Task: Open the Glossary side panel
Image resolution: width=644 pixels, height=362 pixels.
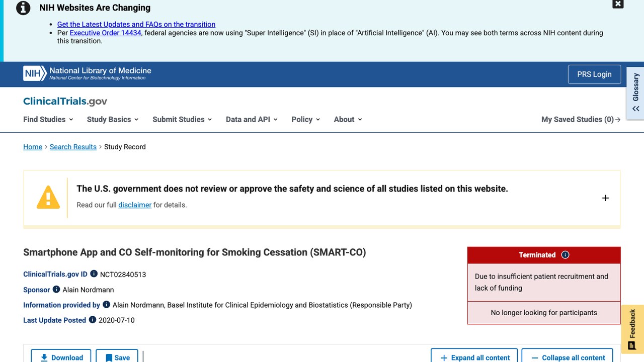Action: coord(635,94)
